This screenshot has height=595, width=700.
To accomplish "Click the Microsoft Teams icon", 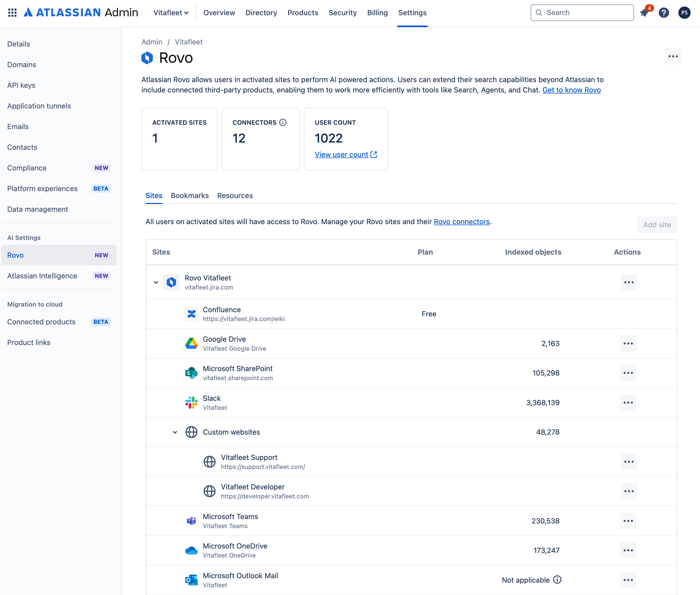I will 191,520.
